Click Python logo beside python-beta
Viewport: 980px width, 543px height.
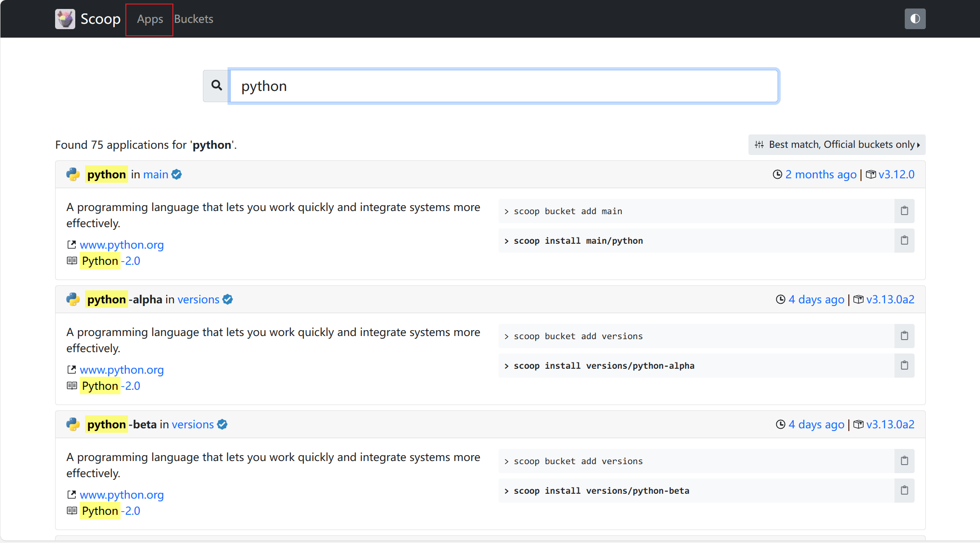73,424
